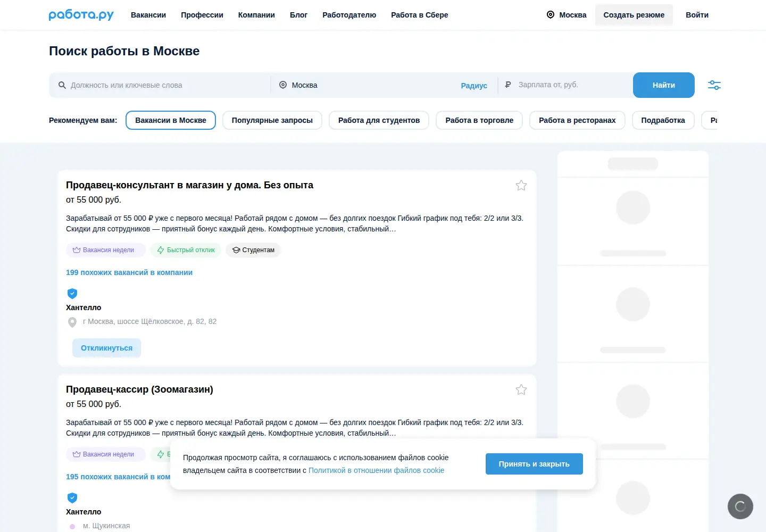Open Профессии menu
The width and height of the screenshot is (766, 532).
(x=202, y=15)
